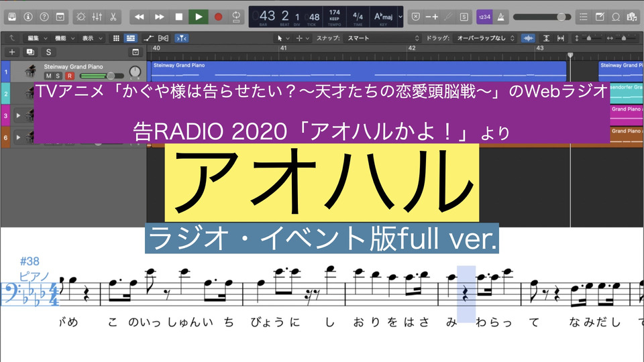This screenshot has height=362, width=644.
Task: Open the Loop Browser
Action: (x=616, y=17)
